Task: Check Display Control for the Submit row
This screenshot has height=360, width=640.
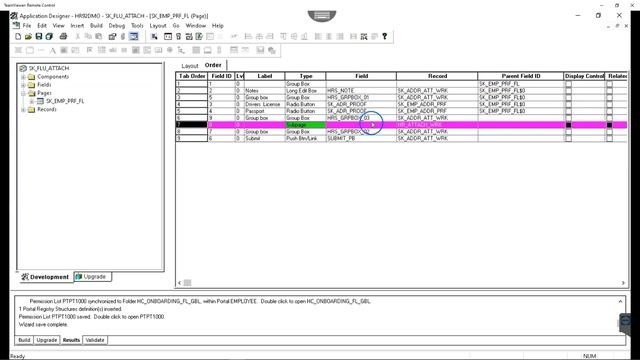Action: (x=568, y=138)
